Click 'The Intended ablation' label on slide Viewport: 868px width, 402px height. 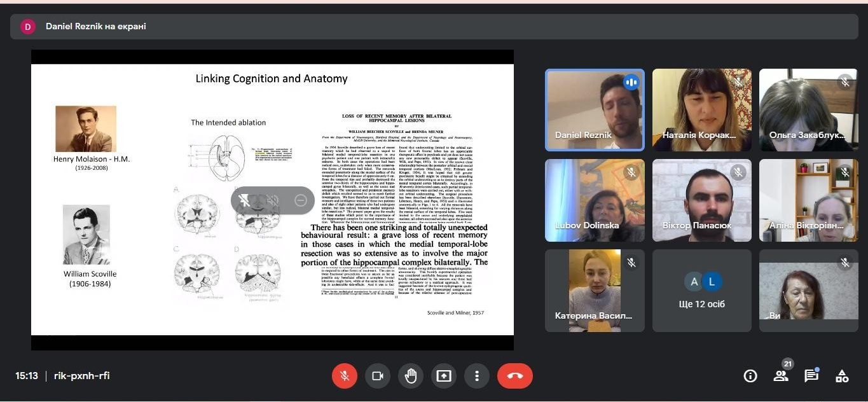click(x=228, y=123)
